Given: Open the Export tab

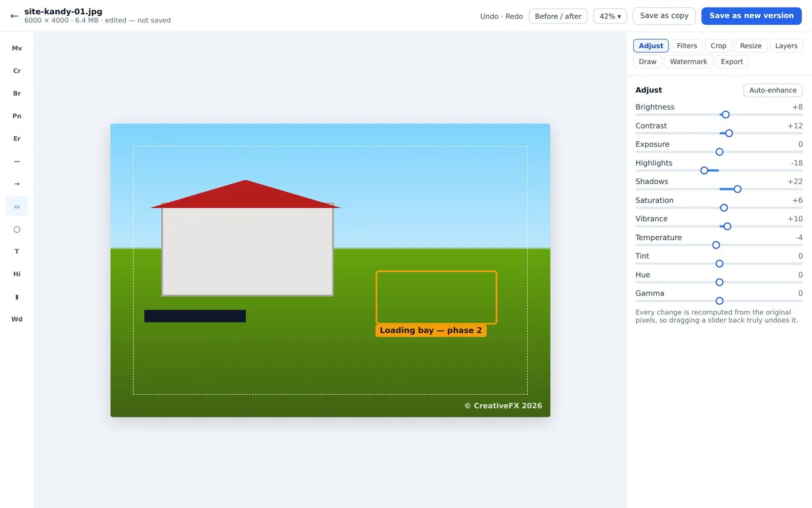Looking at the screenshot, I should tap(732, 61).
